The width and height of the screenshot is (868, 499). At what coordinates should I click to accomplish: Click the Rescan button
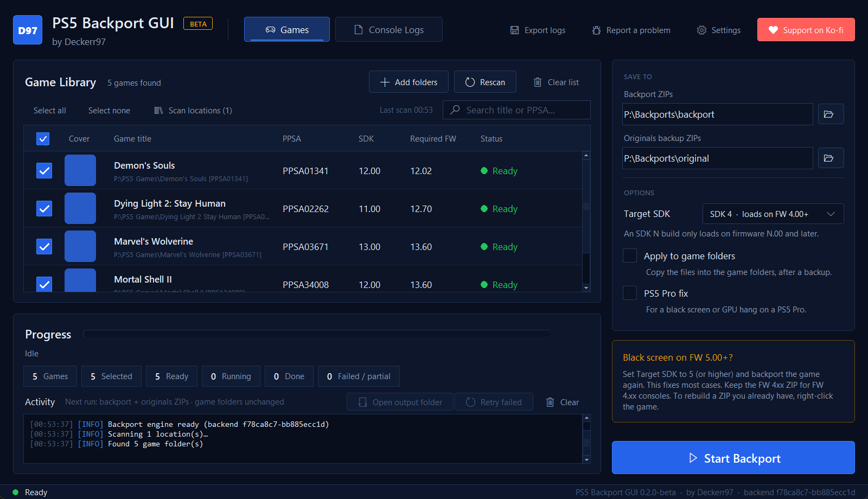click(485, 82)
